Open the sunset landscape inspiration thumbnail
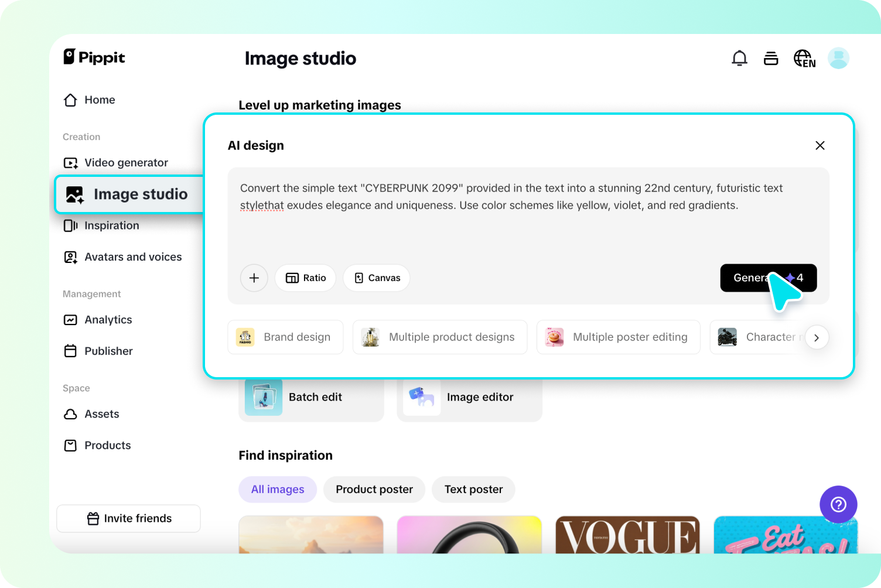The image size is (881, 588). [x=311, y=535]
